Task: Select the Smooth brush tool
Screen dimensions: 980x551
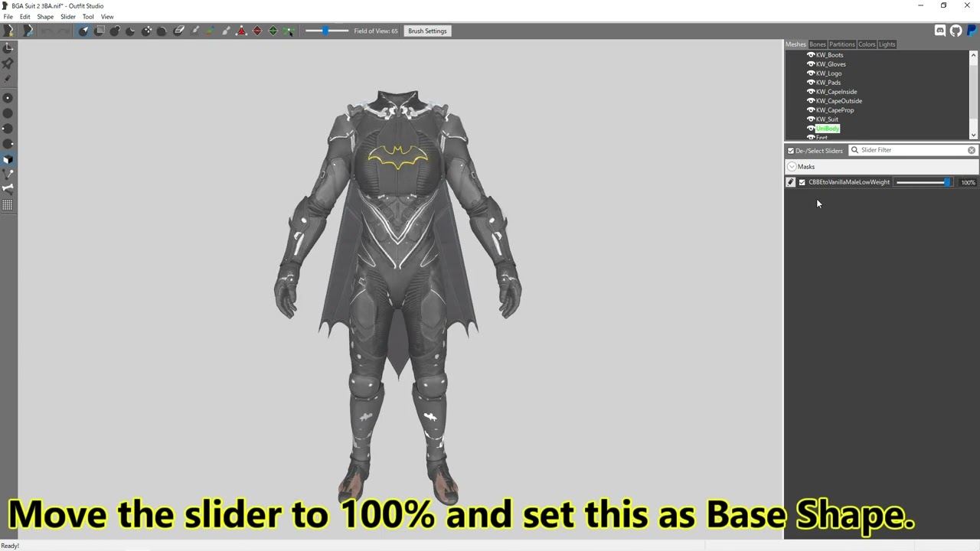Action: click(162, 31)
